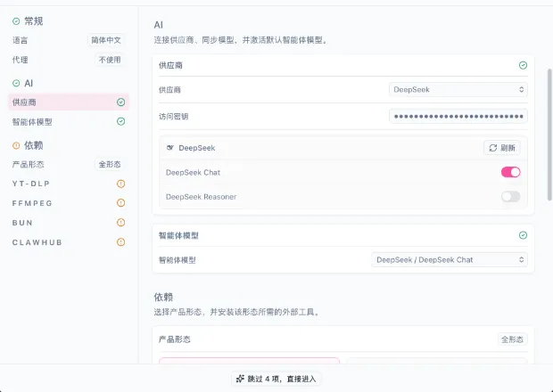Click the 代理 label in sidebar

(21, 60)
